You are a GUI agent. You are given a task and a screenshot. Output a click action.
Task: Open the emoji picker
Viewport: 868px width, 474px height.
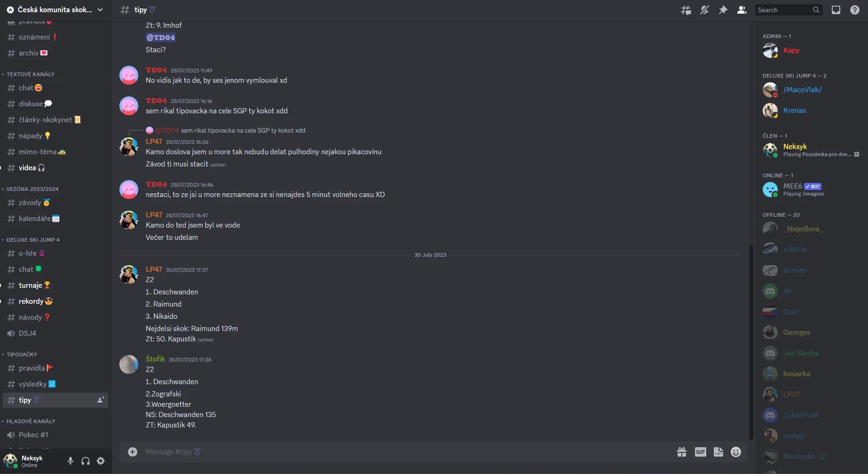pyautogui.click(x=736, y=452)
